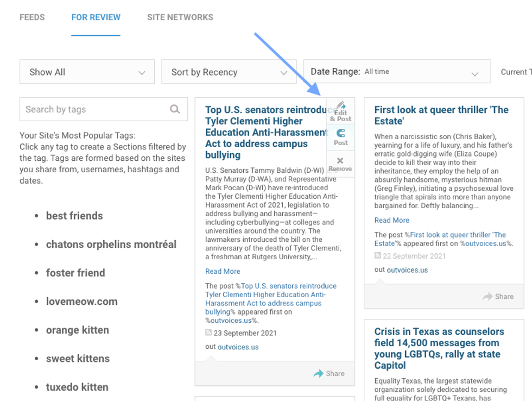Open the Show All dropdown
The height and width of the screenshot is (401, 532).
tap(87, 72)
